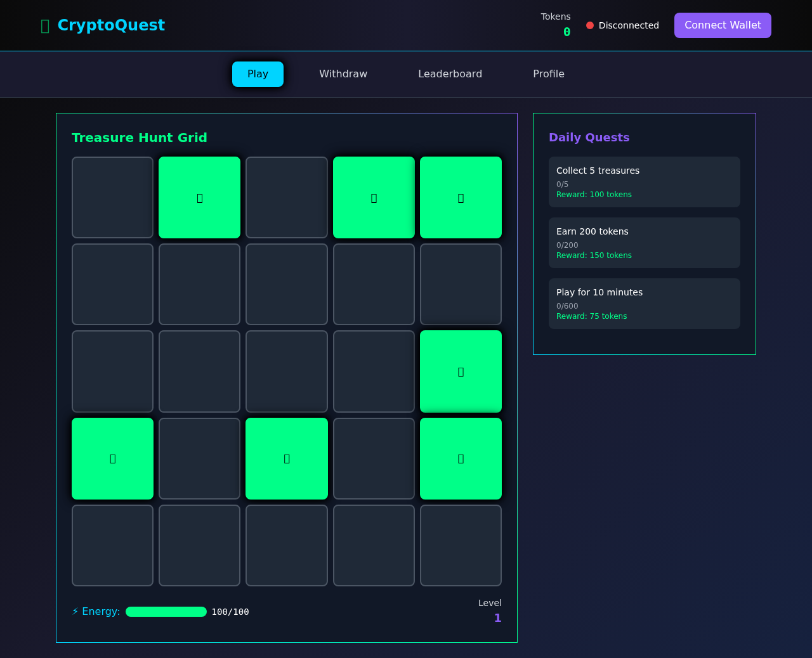Expand the 'Earn 200 tokens' quest card
Screen dimensions: 812x658
[644, 243]
